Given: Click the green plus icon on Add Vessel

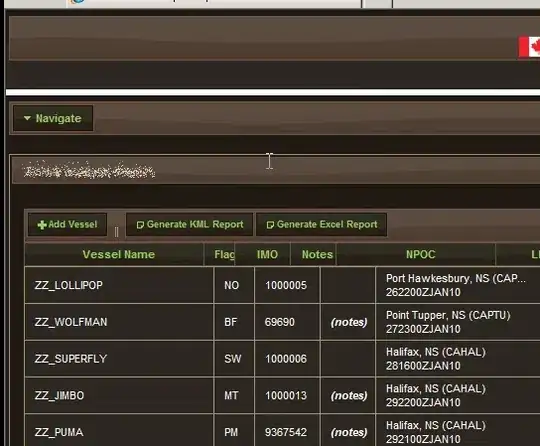Looking at the screenshot, I should (42, 225).
